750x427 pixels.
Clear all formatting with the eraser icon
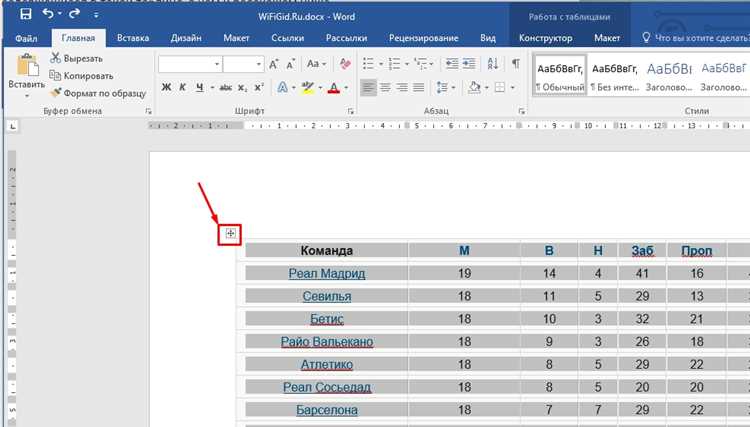click(344, 64)
